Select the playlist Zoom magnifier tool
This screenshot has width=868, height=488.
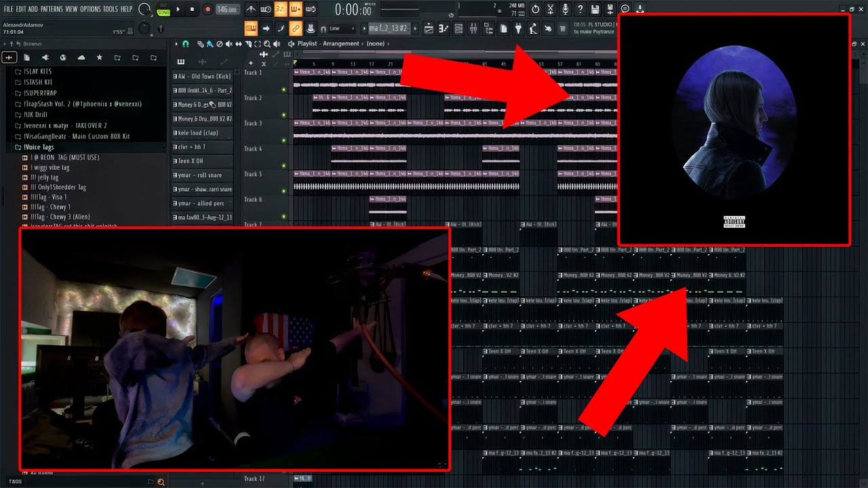point(267,43)
